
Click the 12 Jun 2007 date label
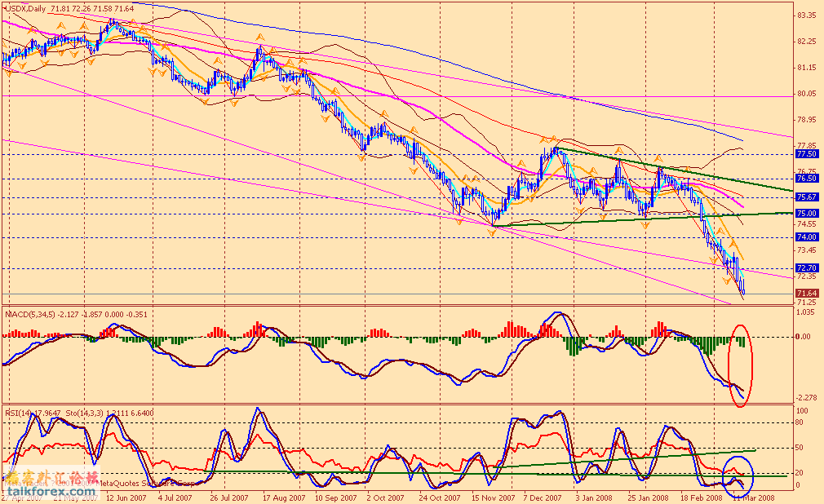126,497
